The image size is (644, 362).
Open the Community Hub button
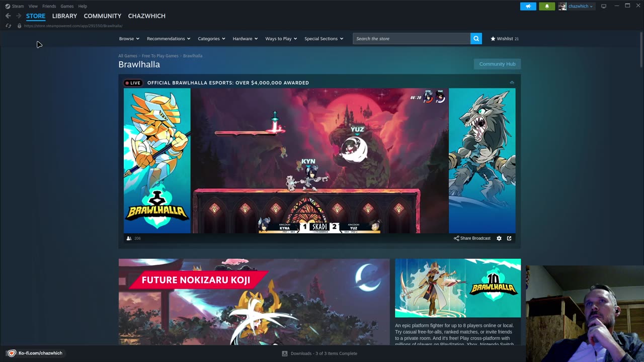pos(497,64)
